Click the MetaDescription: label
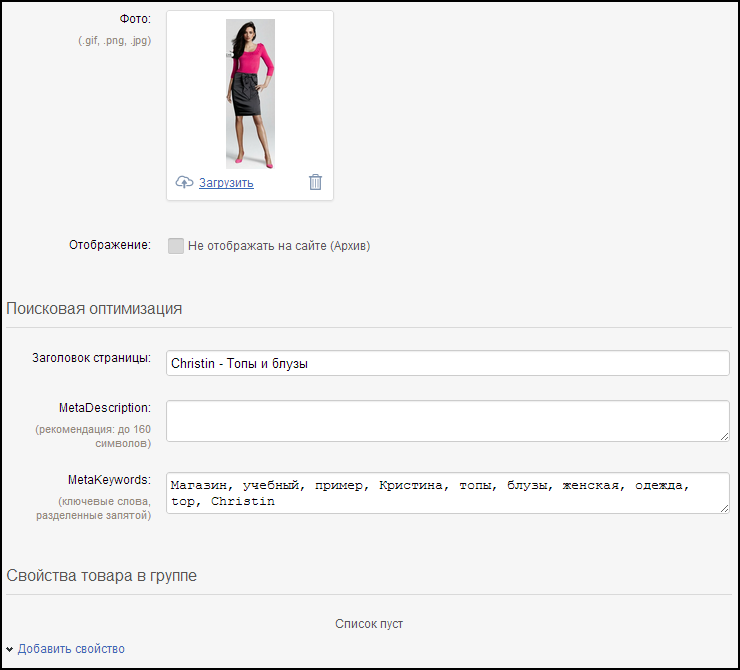The width and height of the screenshot is (740, 670). pyautogui.click(x=105, y=408)
